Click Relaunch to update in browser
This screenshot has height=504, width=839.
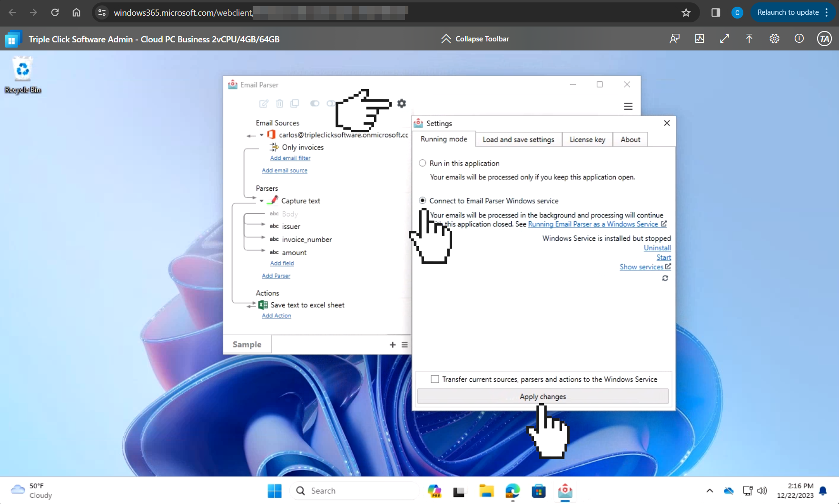pos(788,12)
